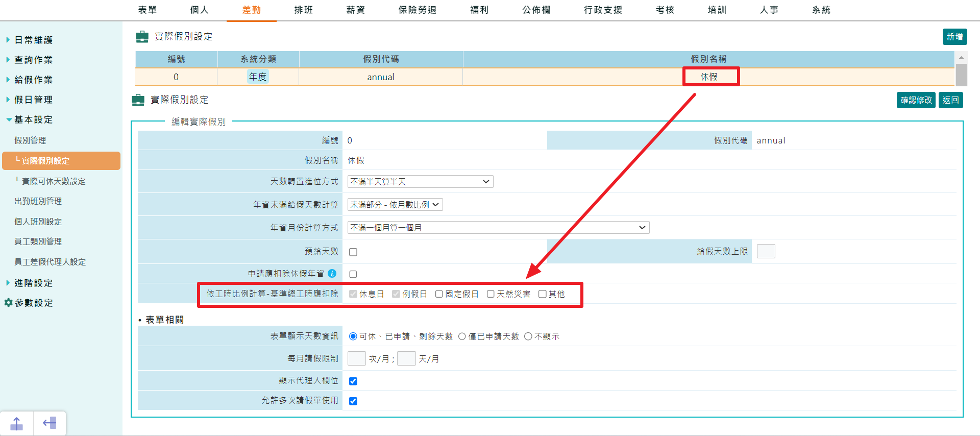This screenshot has width=980, height=436.
Task: Uncheck the 顯示代理人欄位 checkbox
Action: click(353, 381)
